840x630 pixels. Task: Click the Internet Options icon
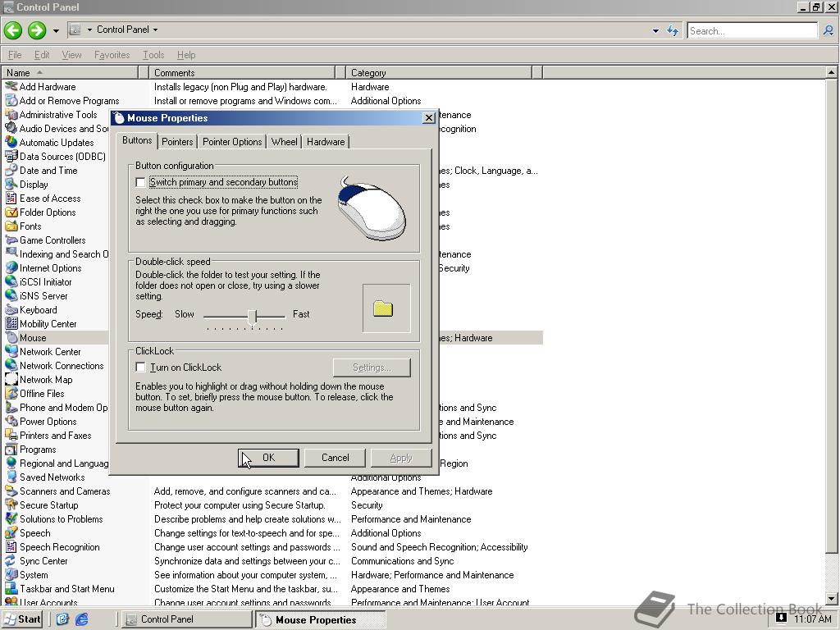(x=11, y=267)
